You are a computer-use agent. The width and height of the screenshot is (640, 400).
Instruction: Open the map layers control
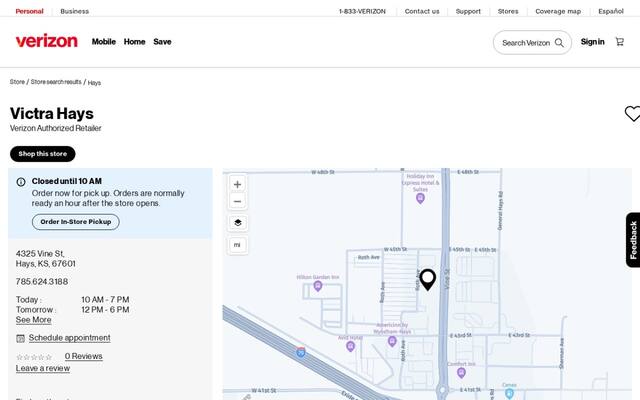pos(238,223)
